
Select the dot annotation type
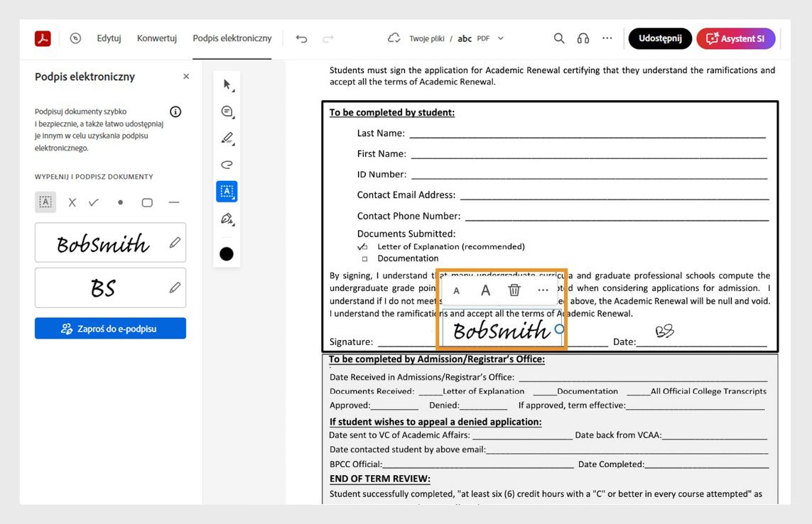[x=120, y=202]
